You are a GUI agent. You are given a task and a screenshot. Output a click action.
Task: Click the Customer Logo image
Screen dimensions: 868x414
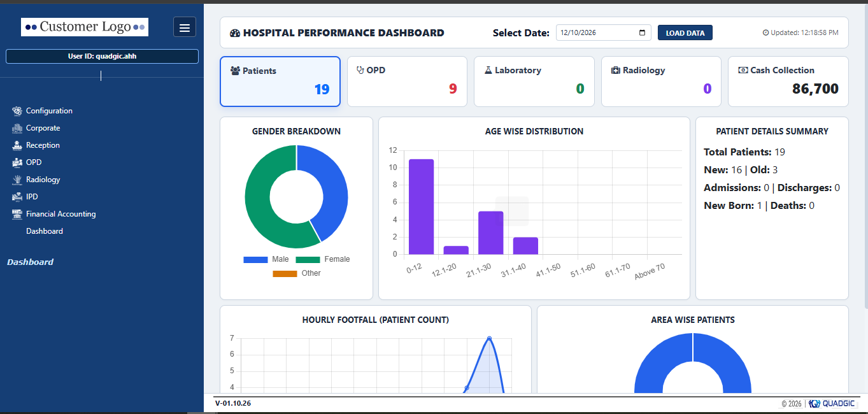(85, 27)
